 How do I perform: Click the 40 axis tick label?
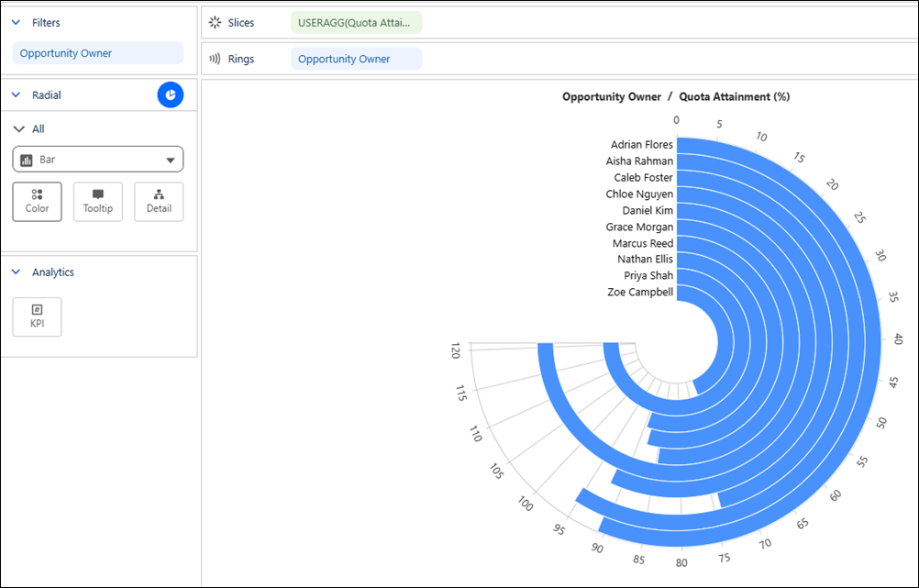click(x=897, y=338)
